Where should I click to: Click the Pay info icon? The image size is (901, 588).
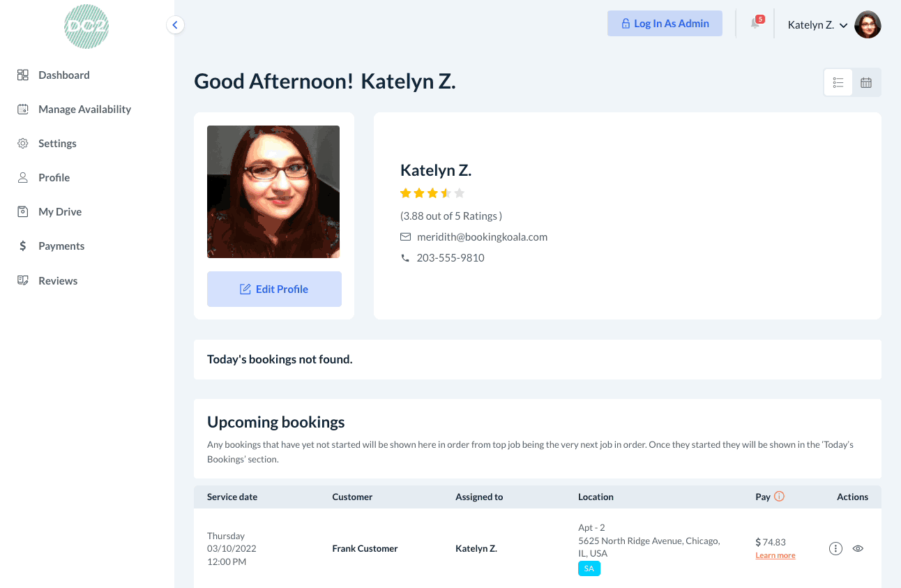(x=780, y=497)
